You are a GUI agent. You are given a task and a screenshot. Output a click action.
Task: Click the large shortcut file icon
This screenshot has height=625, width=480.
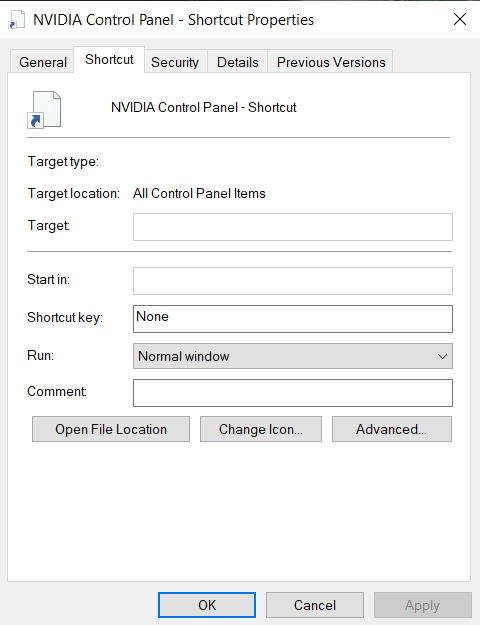(x=44, y=110)
